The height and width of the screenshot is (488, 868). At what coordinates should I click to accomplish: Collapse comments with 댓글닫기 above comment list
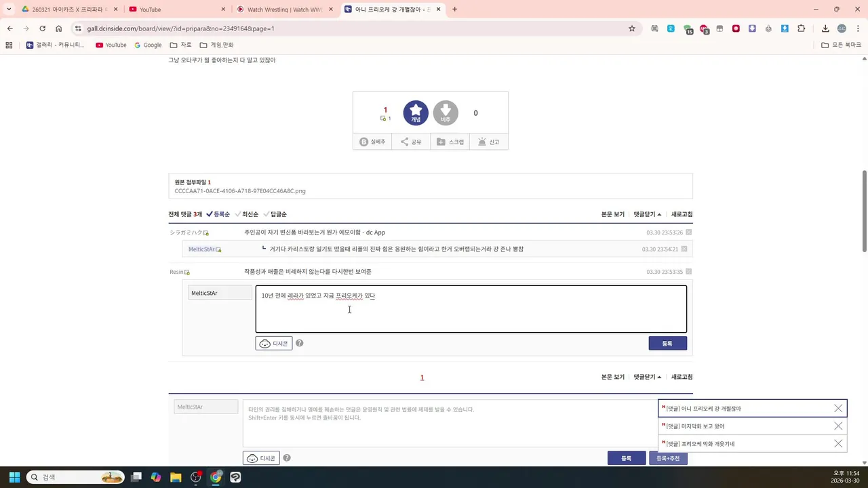[648, 214]
